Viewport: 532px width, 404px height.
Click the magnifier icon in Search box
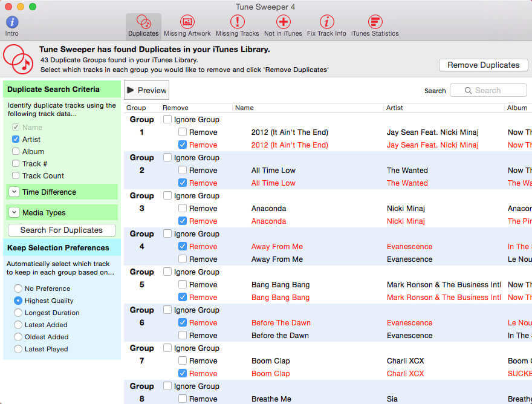[x=468, y=90]
